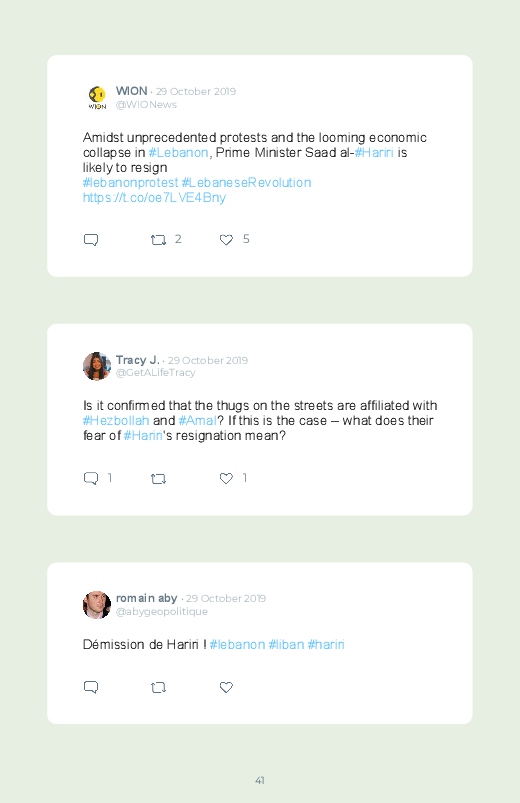
Task: Retweet the WION tweet
Action: [158, 240]
